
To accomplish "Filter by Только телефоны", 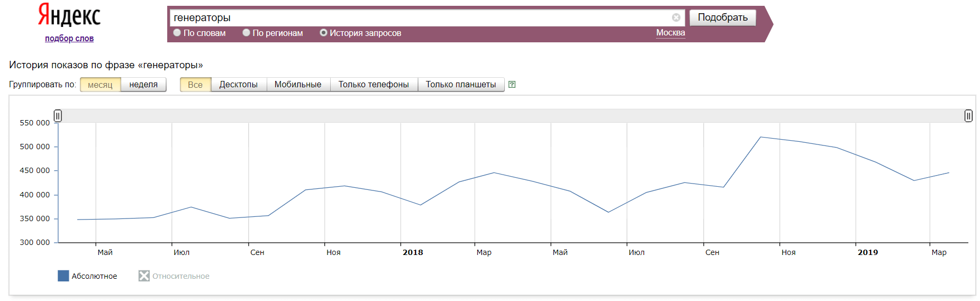I will pyautogui.click(x=374, y=85).
